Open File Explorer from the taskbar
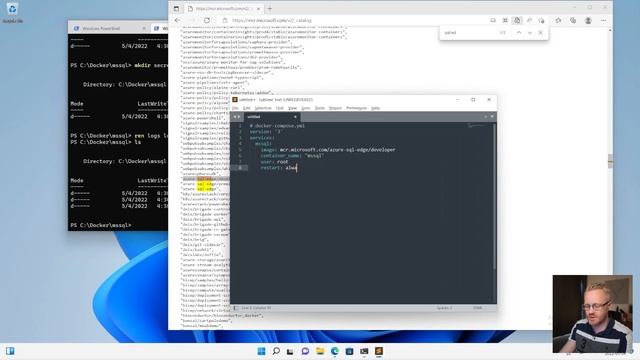 pyautogui.click(x=320, y=351)
